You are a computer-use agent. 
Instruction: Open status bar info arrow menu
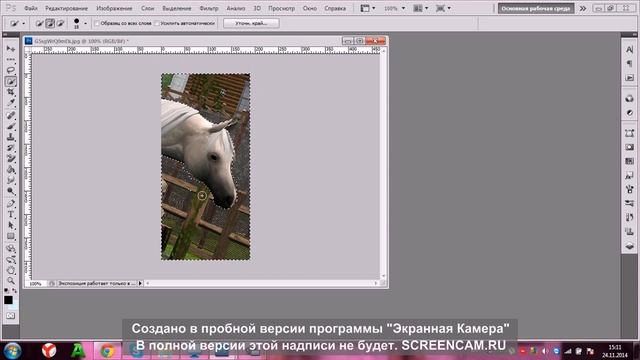(140, 283)
